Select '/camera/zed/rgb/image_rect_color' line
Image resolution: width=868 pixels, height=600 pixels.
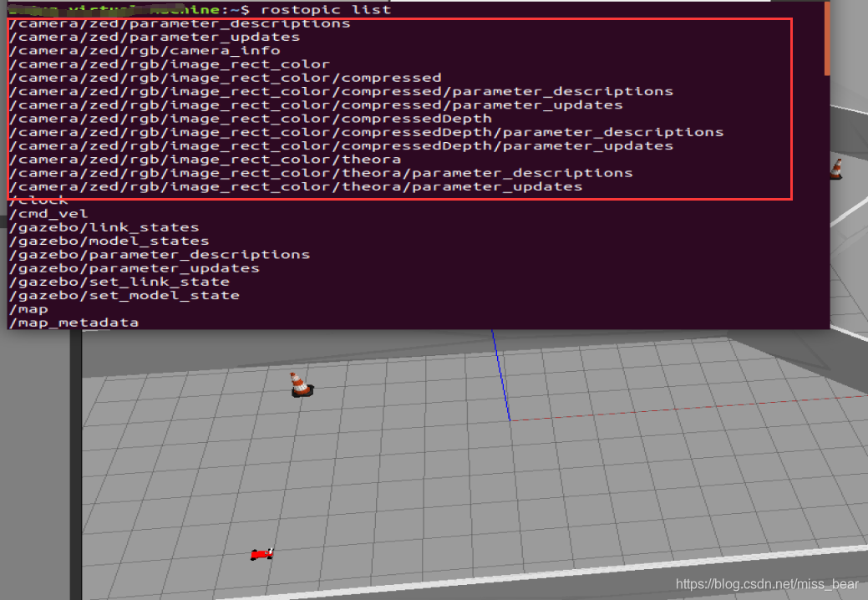(x=170, y=64)
